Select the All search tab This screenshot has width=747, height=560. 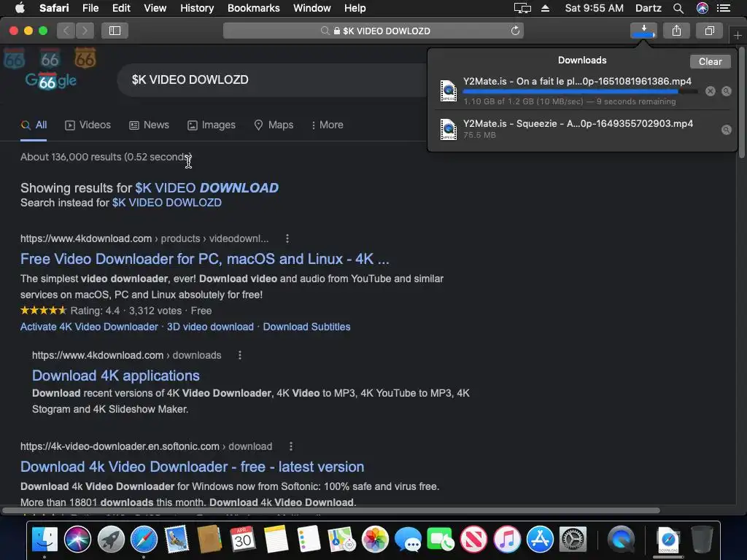click(x=34, y=125)
